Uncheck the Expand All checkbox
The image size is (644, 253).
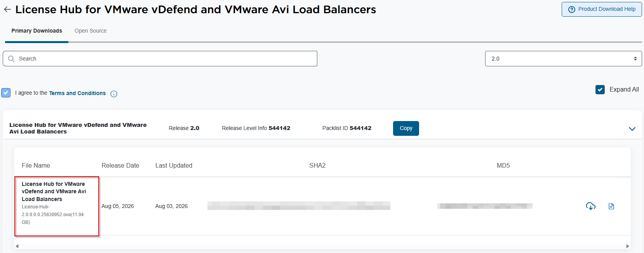pyautogui.click(x=600, y=90)
